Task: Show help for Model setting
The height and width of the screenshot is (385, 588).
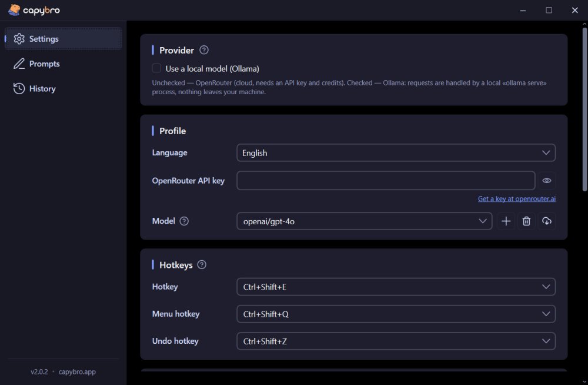Action: pos(184,221)
